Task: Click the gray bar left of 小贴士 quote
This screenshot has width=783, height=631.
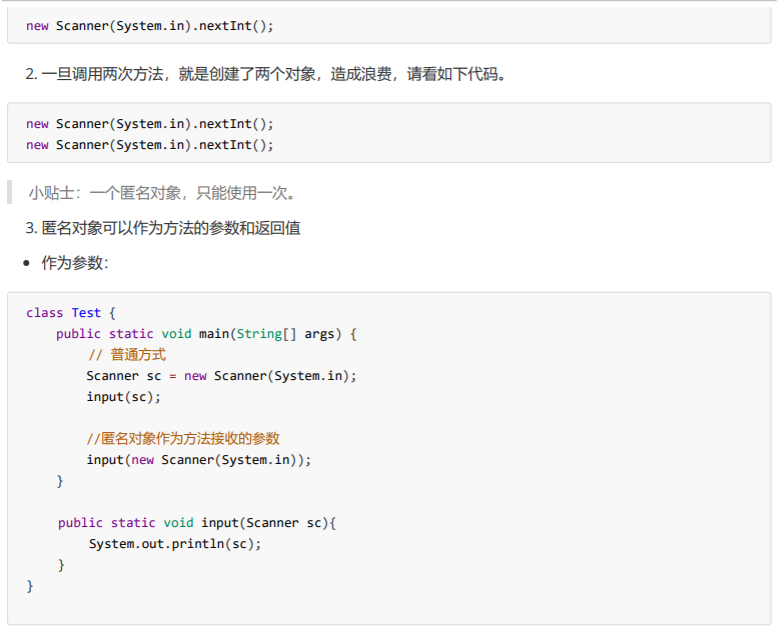Action: tap(10, 192)
